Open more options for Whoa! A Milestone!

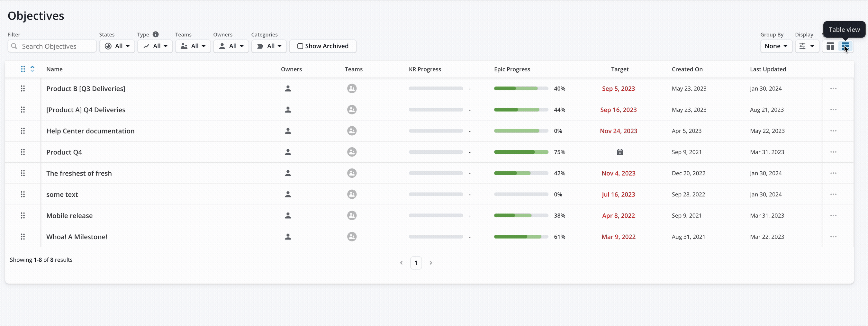tap(833, 237)
